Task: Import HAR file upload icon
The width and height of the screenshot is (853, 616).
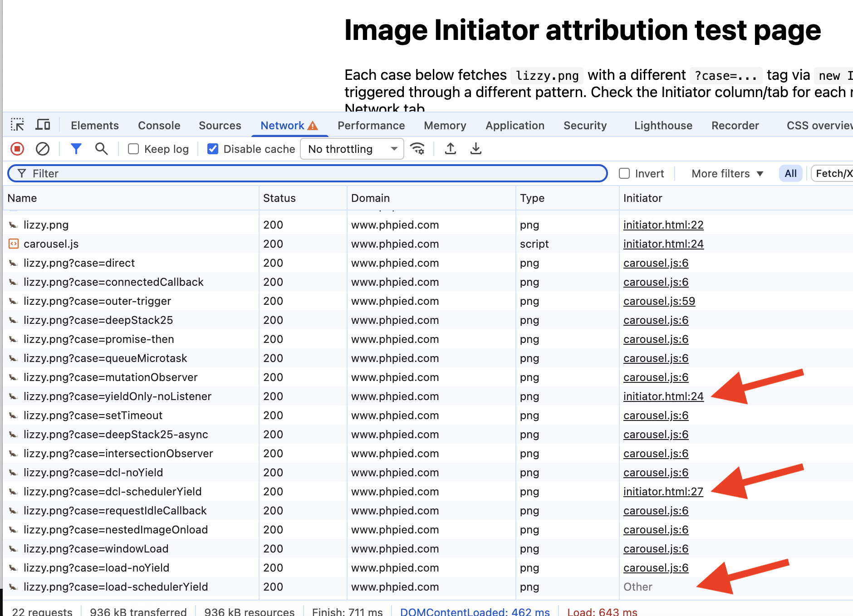Action: coord(451,149)
